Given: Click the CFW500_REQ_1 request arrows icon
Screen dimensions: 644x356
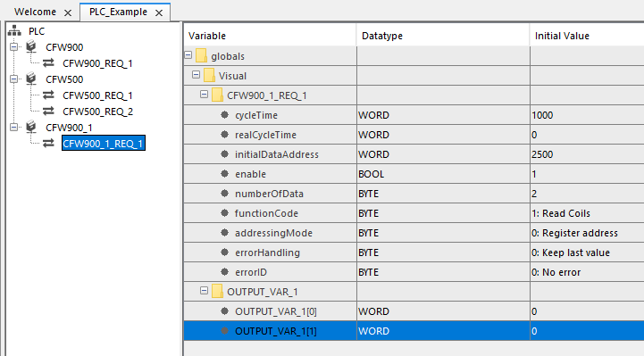Looking at the screenshot, I should pyautogui.click(x=48, y=95).
